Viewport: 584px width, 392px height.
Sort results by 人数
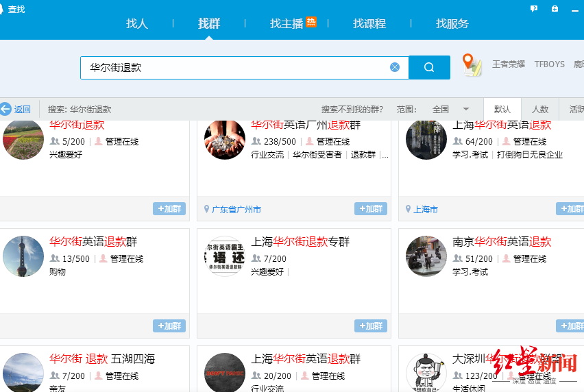tap(540, 109)
